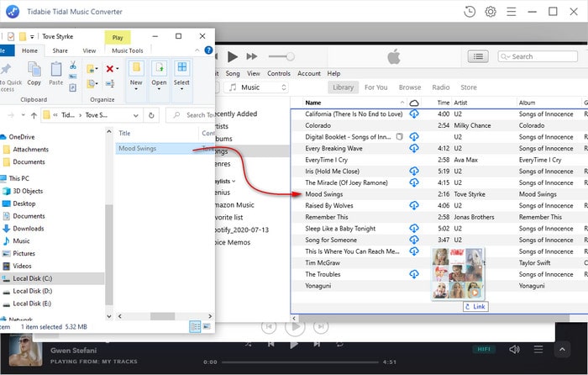This screenshot has width=588, height=375.
Task: Download Raised By Wolves cloud icon
Action: tap(414, 205)
